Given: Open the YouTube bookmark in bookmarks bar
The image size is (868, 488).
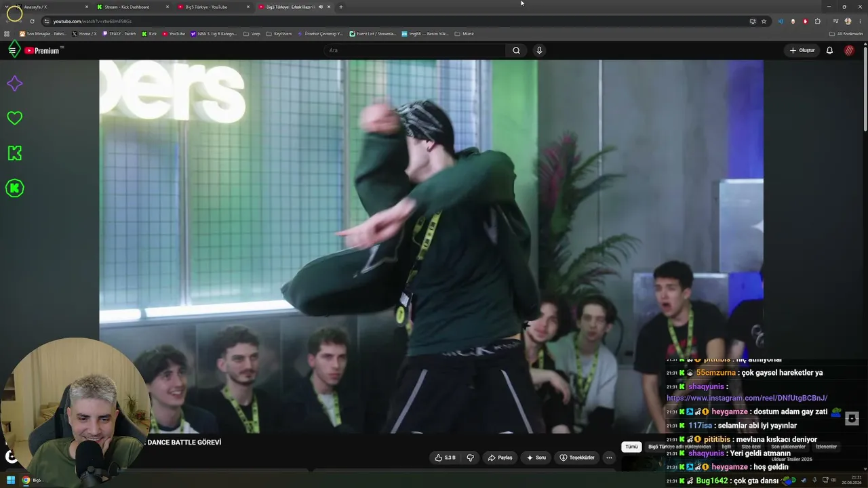Looking at the screenshot, I should pyautogui.click(x=173, y=34).
